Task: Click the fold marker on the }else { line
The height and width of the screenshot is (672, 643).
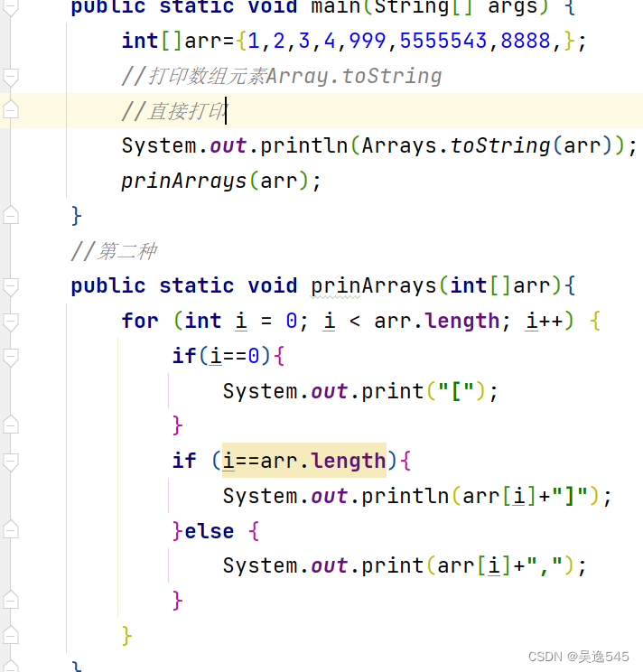Action: (10, 530)
